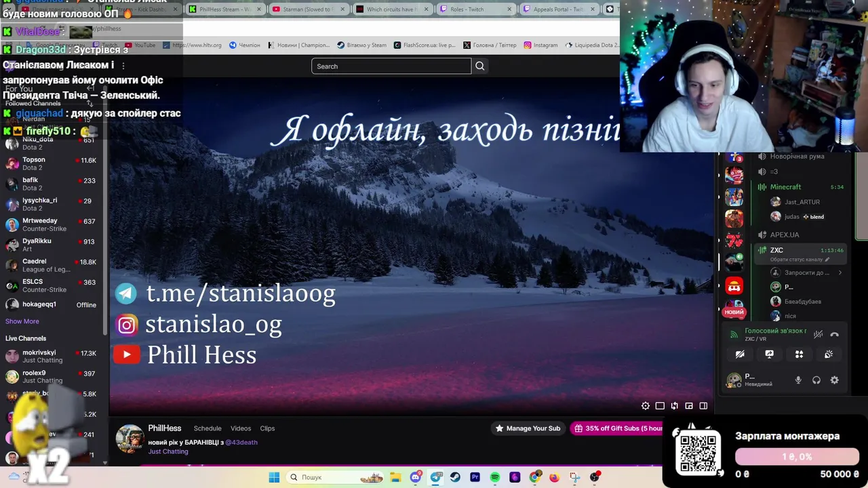The image size is (868, 488).
Task: Click the Twitch Search input field
Action: pos(391,66)
